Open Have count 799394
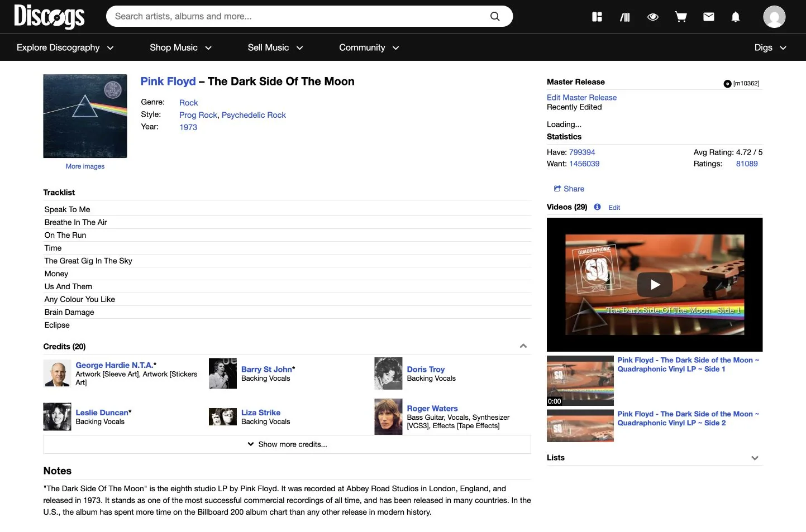The width and height of the screenshot is (806, 532). [x=582, y=152]
